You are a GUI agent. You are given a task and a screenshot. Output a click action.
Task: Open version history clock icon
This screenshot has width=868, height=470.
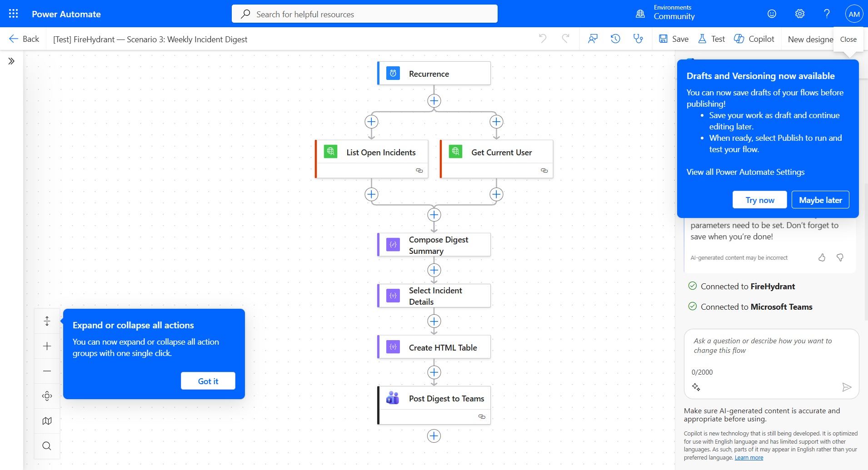click(615, 39)
